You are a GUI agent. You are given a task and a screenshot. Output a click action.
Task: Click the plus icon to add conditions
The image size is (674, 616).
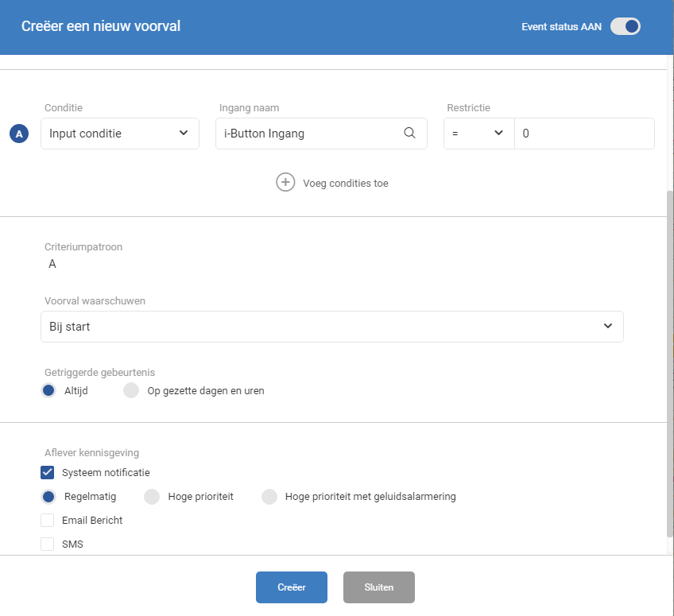click(x=285, y=182)
